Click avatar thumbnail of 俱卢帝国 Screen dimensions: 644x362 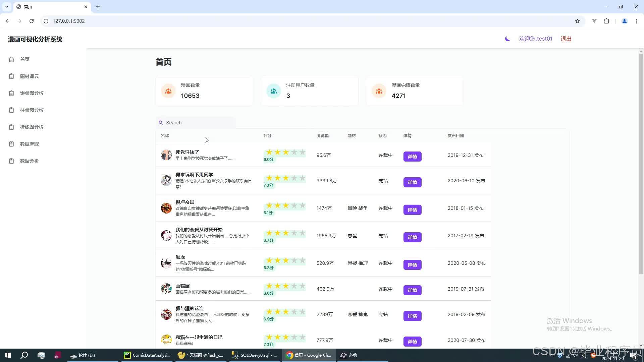(x=166, y=208)
